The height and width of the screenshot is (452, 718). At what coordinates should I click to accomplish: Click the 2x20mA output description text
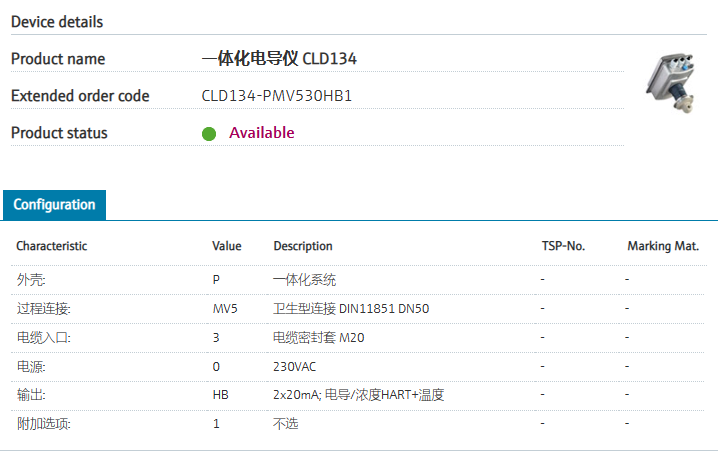point(358,395)
